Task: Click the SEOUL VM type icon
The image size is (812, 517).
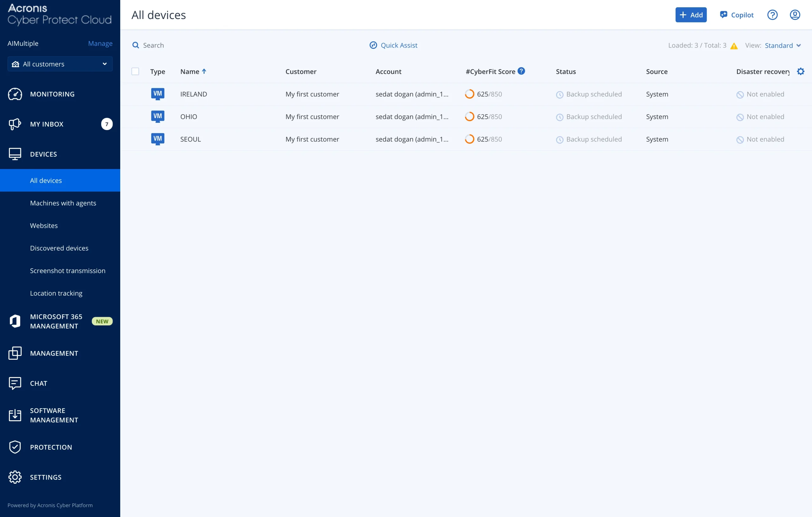Action: click(x=157, y=139)
